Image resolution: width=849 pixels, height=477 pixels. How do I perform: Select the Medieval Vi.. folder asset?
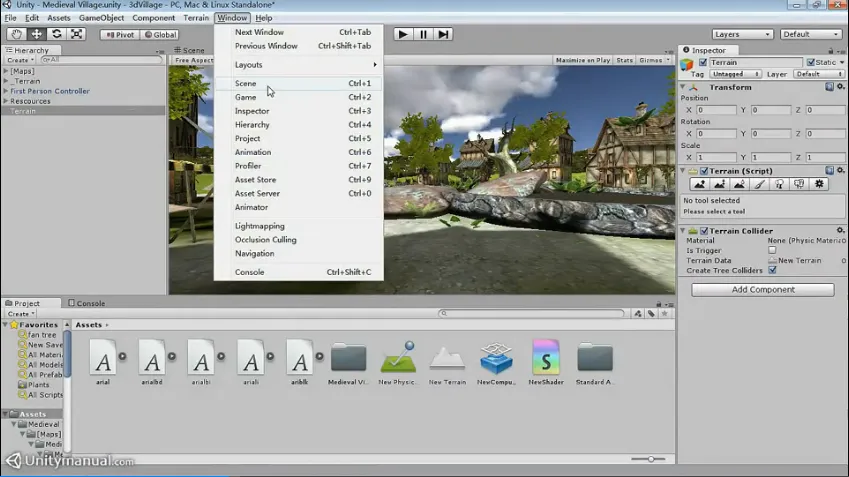(x=348, y=362)
